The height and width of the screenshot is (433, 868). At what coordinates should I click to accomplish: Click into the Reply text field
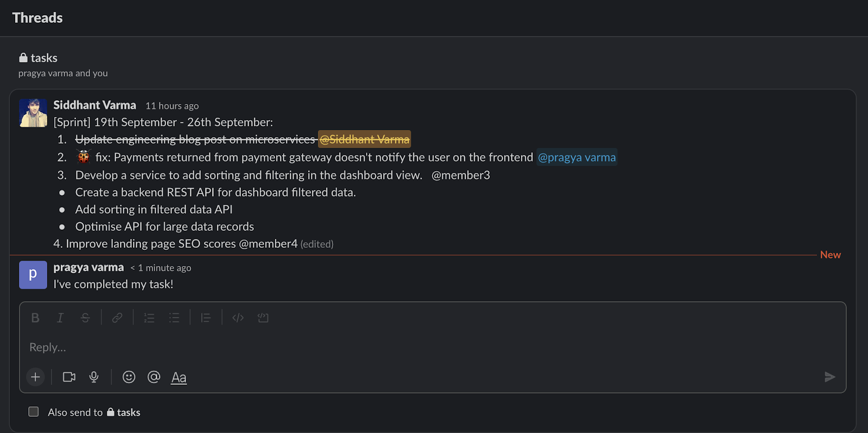380,347
